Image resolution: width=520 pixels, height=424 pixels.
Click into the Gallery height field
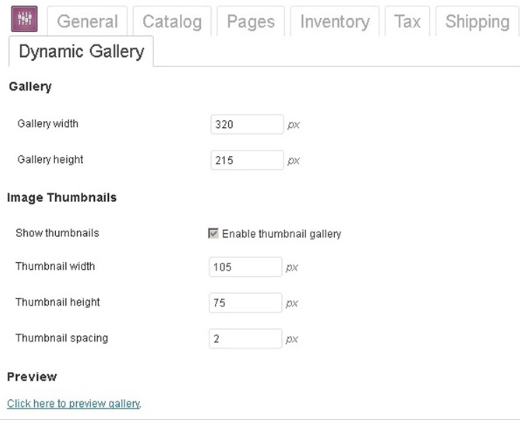tap(247, 160)
